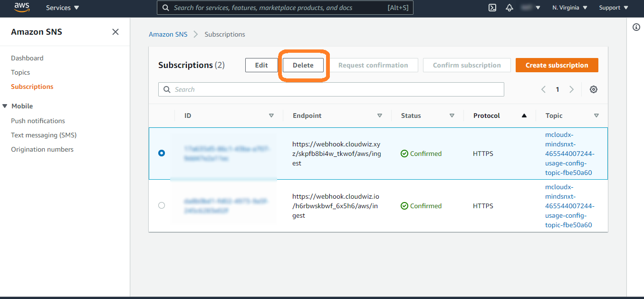Click the cloudwiz.io endpoint URL text

[x=336, y=206]
